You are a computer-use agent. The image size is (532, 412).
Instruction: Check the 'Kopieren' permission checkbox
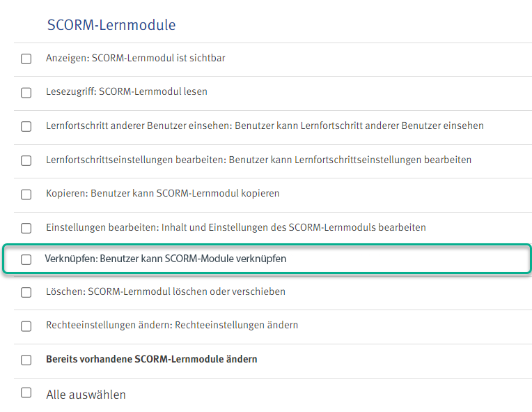pyautogui.click(x=26, y=194)
